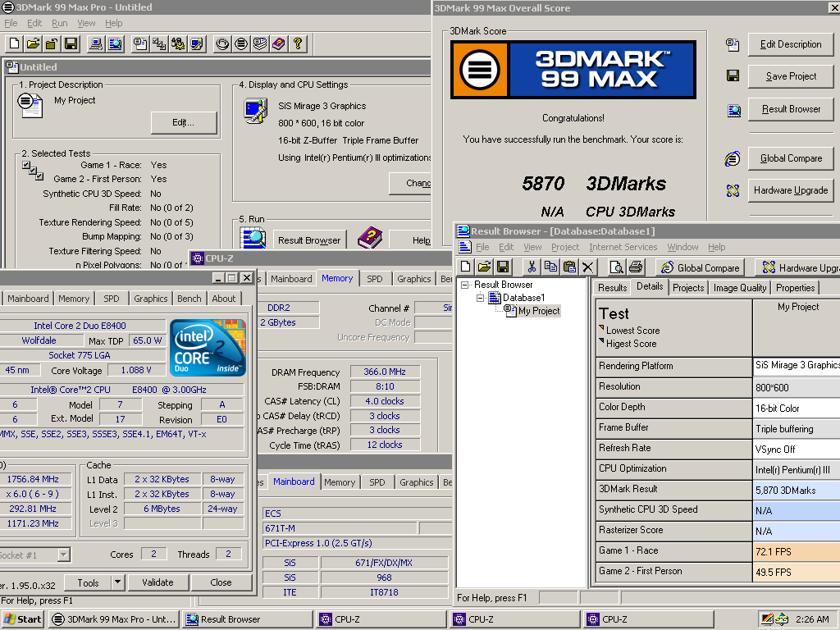Switch to Projects tab in Result Browser
Image resolution: width=840 pixels, height=630 pixels.
tap(688, 288)
